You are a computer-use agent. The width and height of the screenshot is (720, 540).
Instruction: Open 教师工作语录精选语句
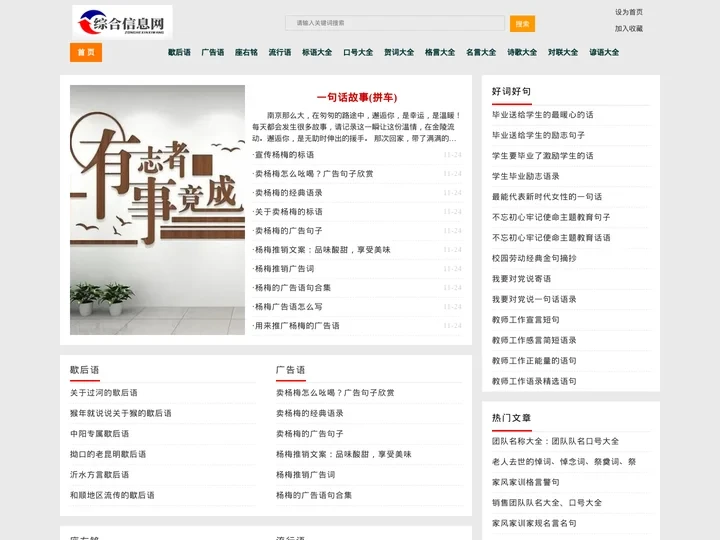coord(534,381)
